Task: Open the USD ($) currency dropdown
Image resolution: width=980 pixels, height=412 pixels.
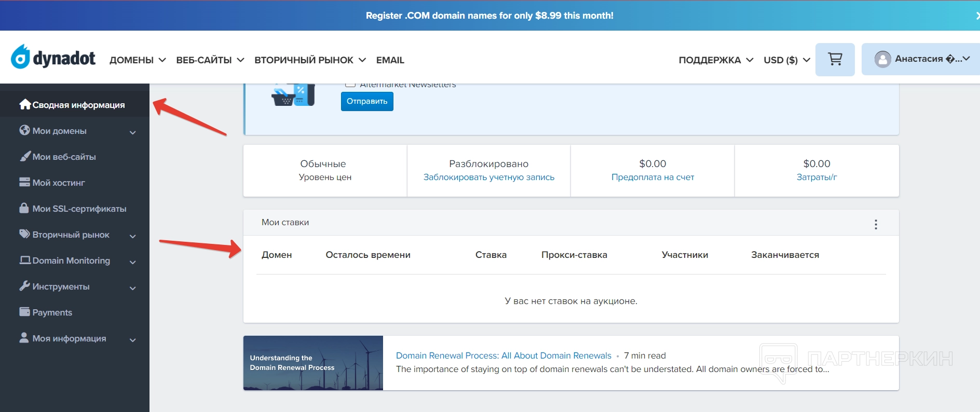Action: (x=786, y=60)
